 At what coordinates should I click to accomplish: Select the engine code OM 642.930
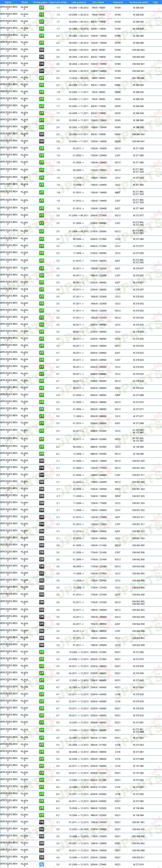138,829
